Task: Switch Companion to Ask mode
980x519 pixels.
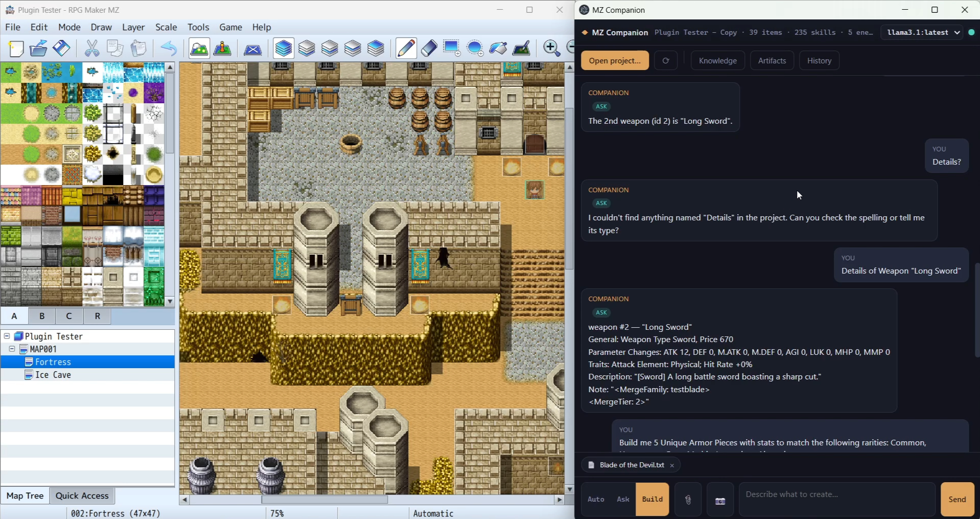Action: [623, 500]
